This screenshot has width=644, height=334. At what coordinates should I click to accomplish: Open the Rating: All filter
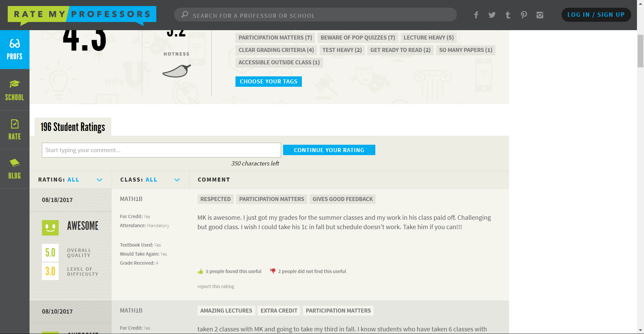pos(70,180)
